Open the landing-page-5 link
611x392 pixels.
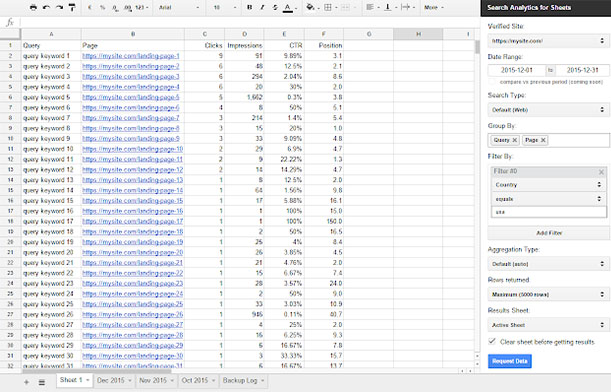131,97
